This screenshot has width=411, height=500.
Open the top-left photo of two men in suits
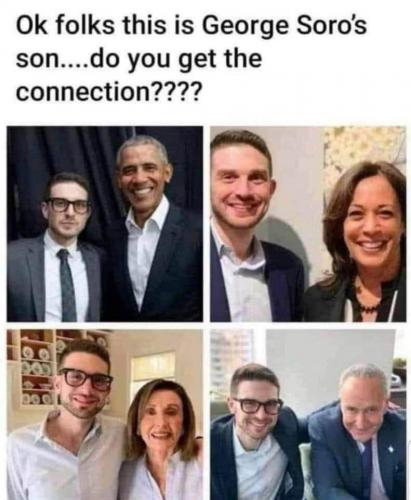[105, 224]
